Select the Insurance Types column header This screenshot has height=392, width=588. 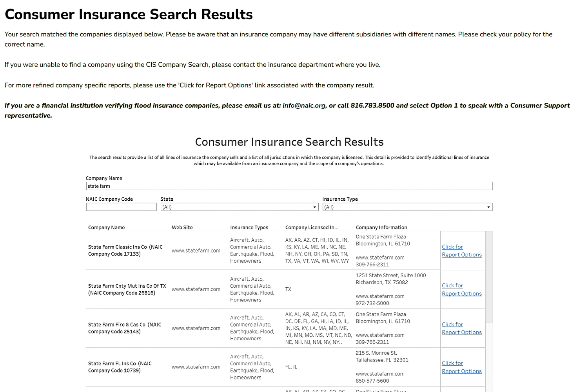tap(249, 227)
